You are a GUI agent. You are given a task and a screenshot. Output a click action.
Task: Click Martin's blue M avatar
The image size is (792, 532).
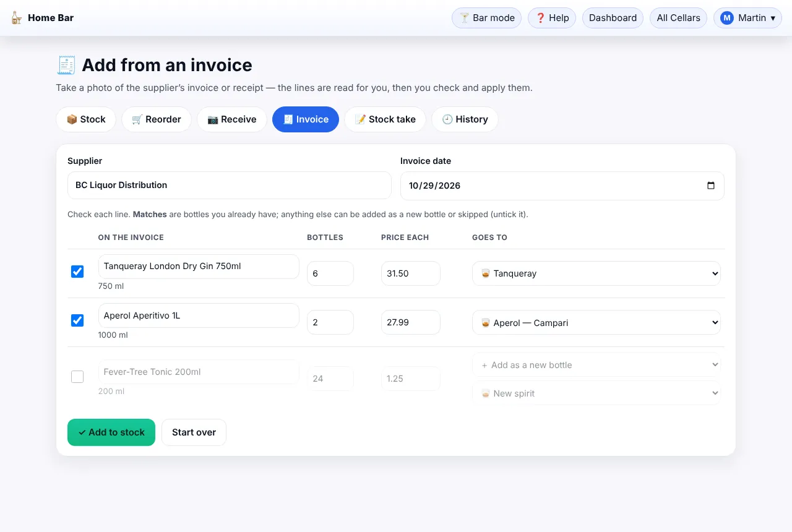pyautogui.click(x=727, y=18)
